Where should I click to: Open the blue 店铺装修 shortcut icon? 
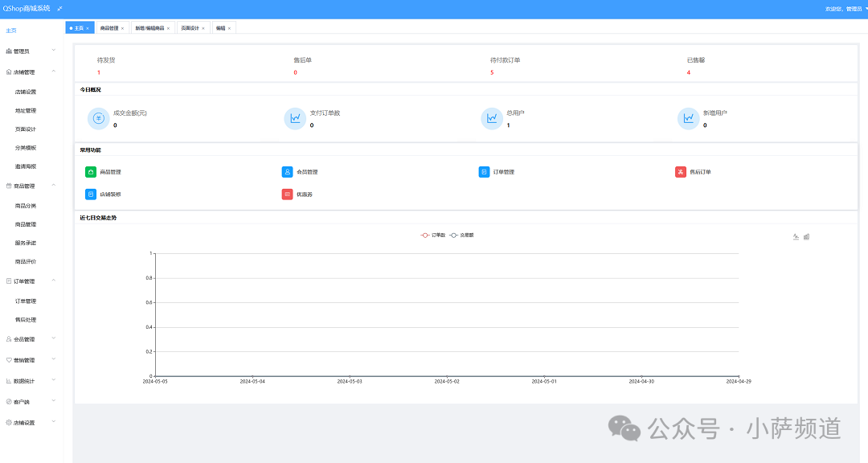pyautogui.click(x=91, y=195)
